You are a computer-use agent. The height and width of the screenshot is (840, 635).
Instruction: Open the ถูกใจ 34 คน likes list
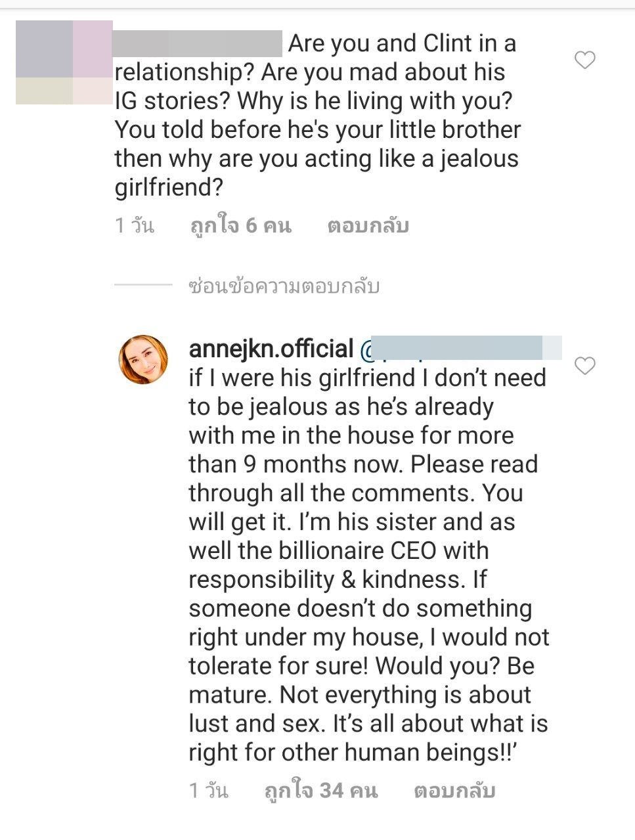point(320,790)
